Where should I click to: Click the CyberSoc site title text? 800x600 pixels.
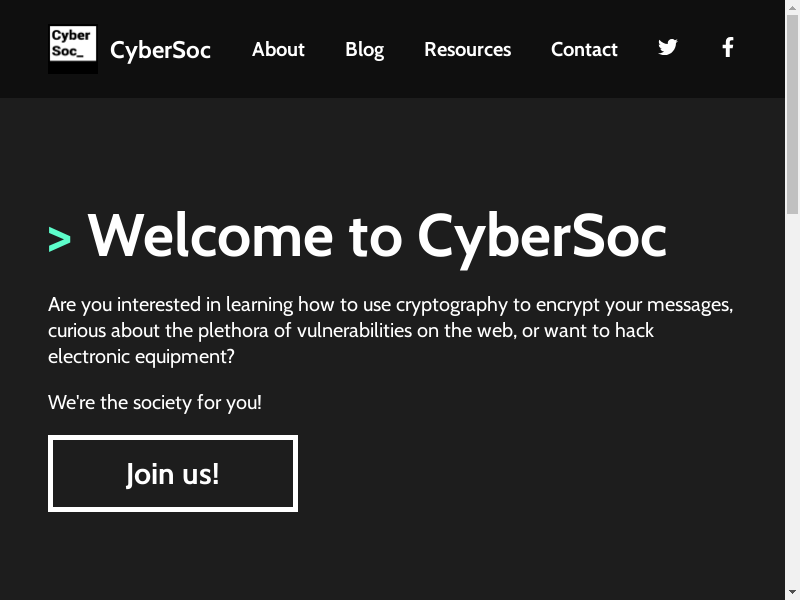point(160,50)
